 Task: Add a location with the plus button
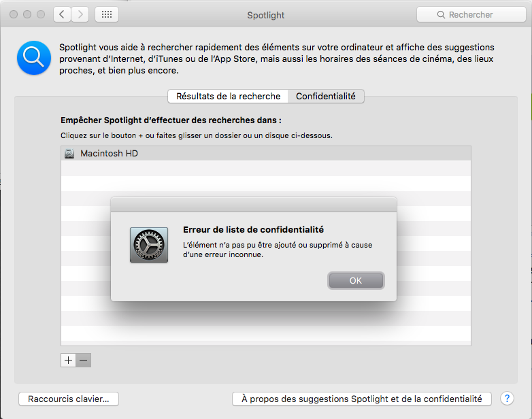pyautogui.click(x=68, y=360)
